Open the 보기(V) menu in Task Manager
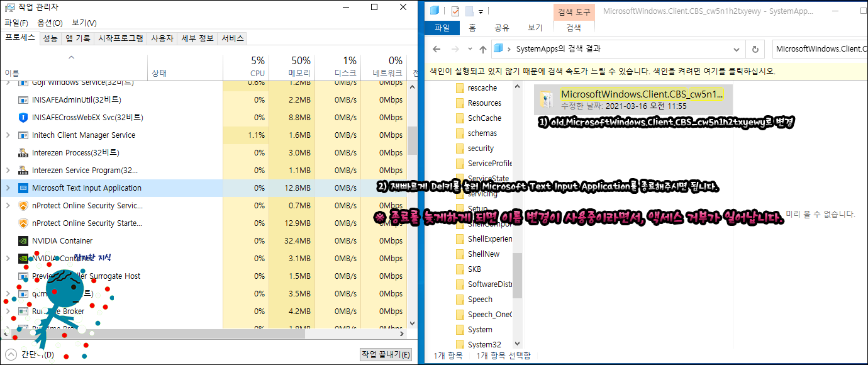Screen dimensions: 868x365 coord(84,23)
